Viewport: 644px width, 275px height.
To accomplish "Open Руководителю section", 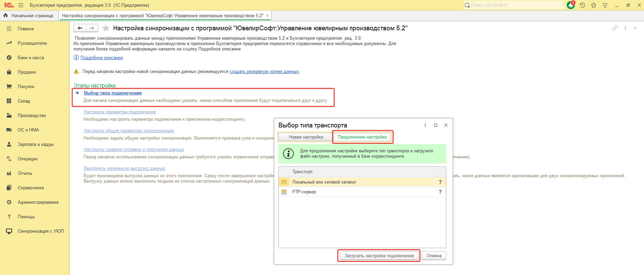I will 32,43.
